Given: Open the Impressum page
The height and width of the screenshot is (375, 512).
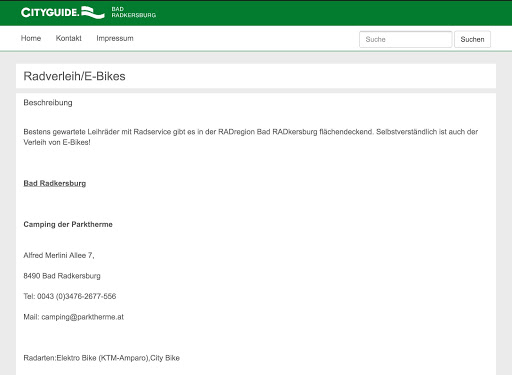Looking at the screenshot, I should pos(115,38).
